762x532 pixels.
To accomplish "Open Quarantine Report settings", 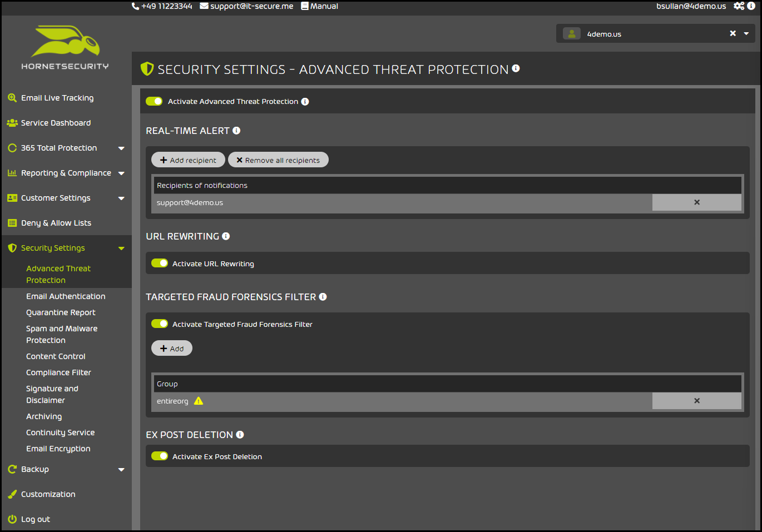I will (x=61, y=312).
